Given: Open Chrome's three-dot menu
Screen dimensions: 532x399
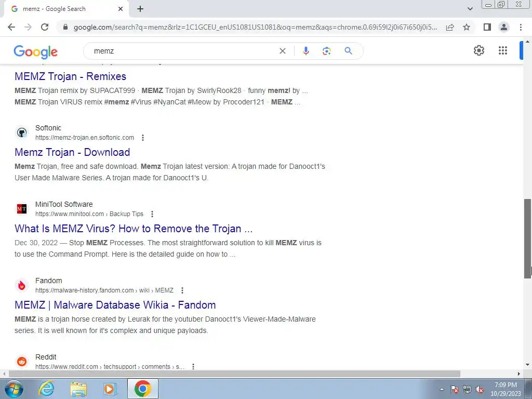Looking at the screenshot, I should click(521, 27).
